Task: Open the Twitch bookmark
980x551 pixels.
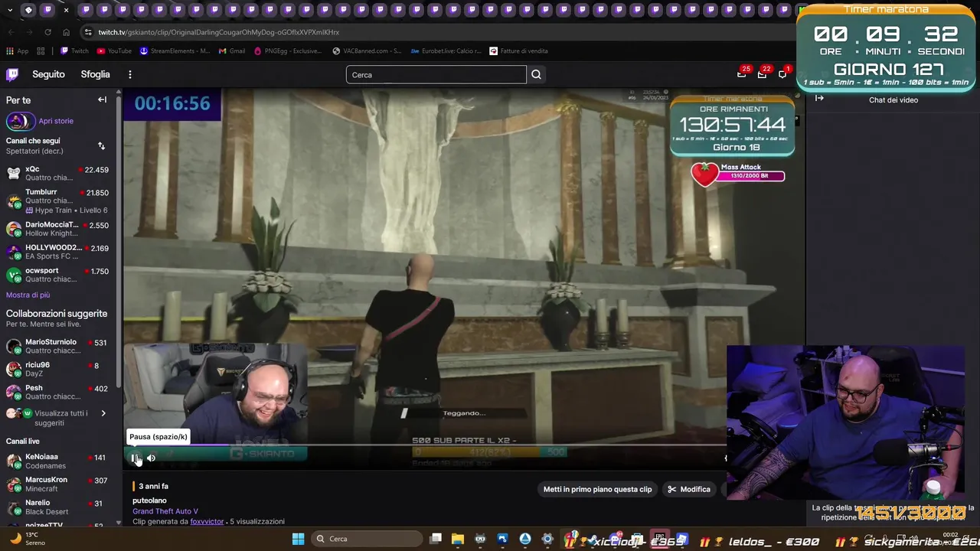Action: (74, 51)
